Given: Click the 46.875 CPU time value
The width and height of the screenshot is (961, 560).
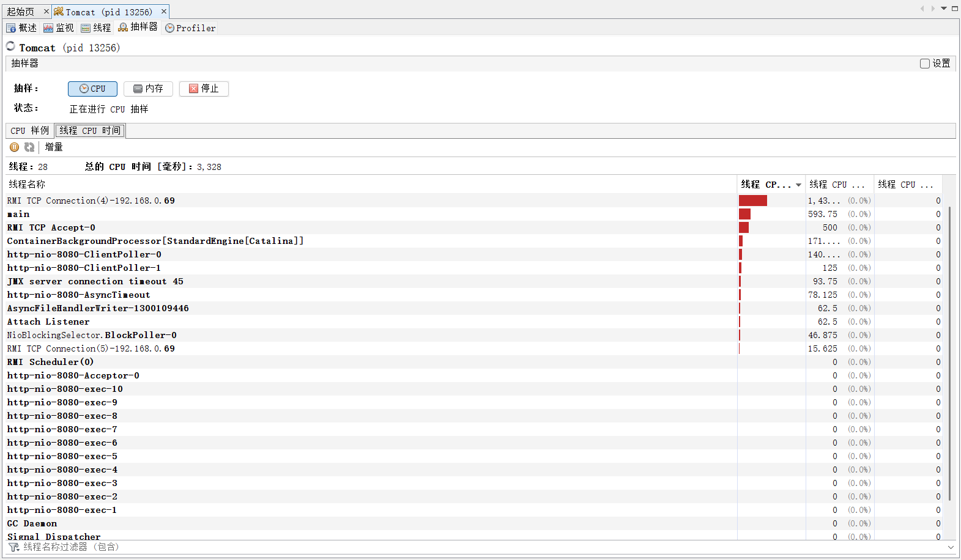Looking at the screenshot, I should 823,335.
